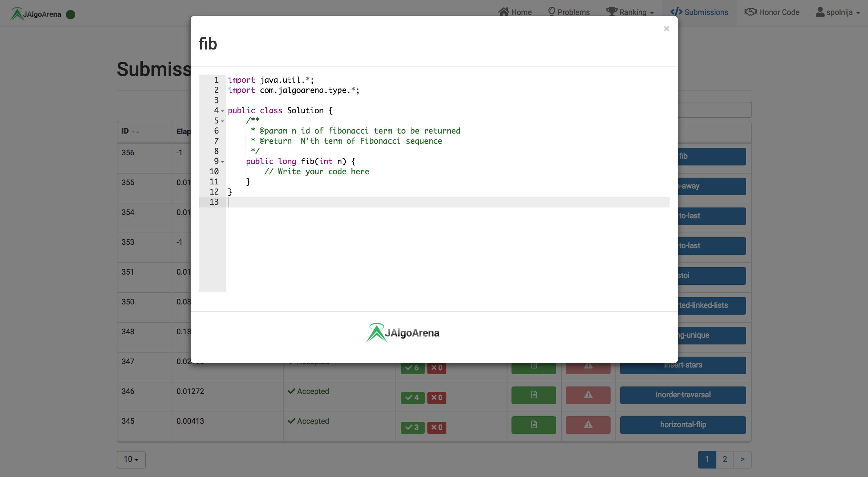This screenshot has width=868, height=477.
Task: Click error warning triangle button for submission 345
Action: 588,425
